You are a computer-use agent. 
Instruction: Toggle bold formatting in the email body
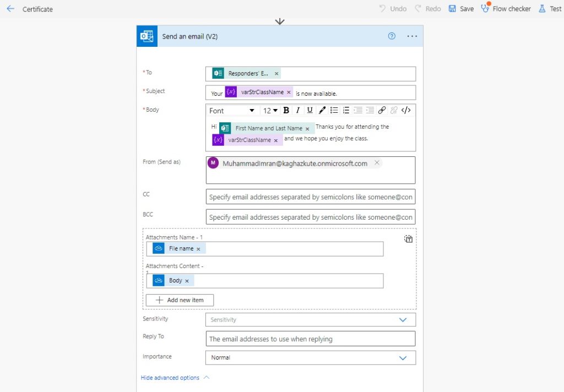[286, 110]
